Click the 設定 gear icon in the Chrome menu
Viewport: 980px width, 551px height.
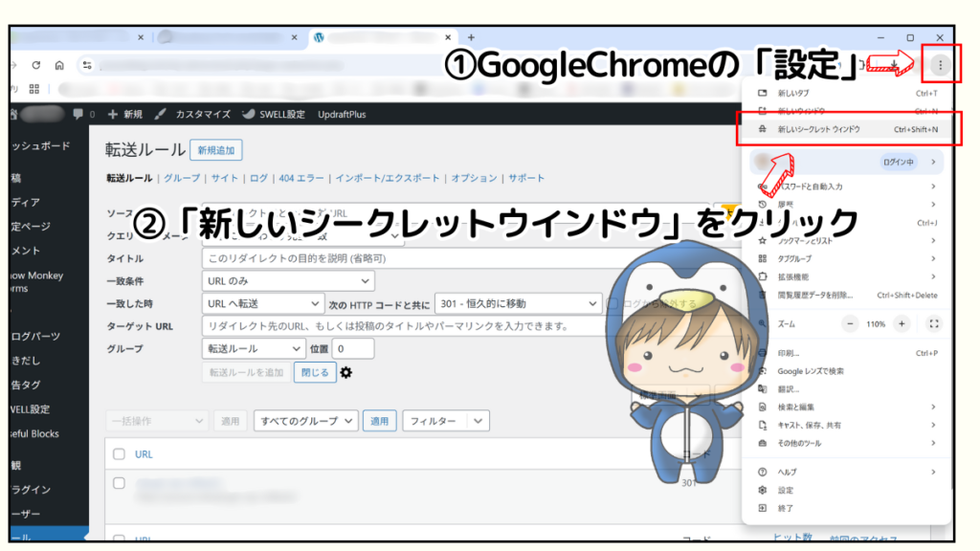click(x=763, y=491)
